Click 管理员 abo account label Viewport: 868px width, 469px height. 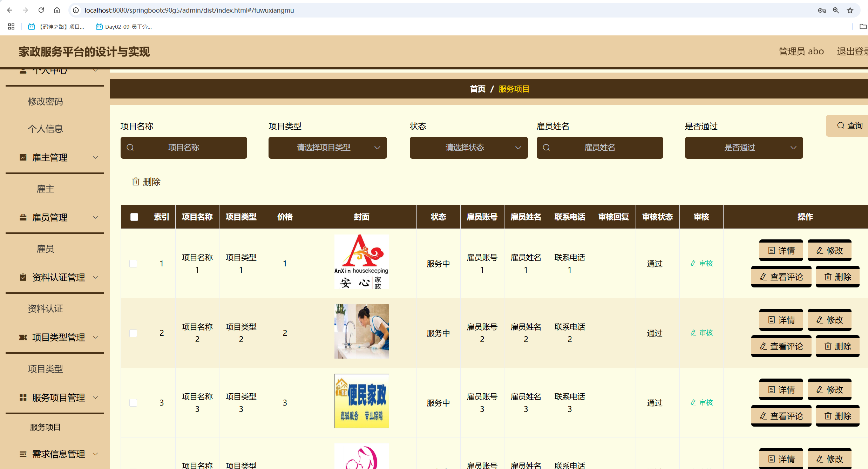tap(801, 51)
